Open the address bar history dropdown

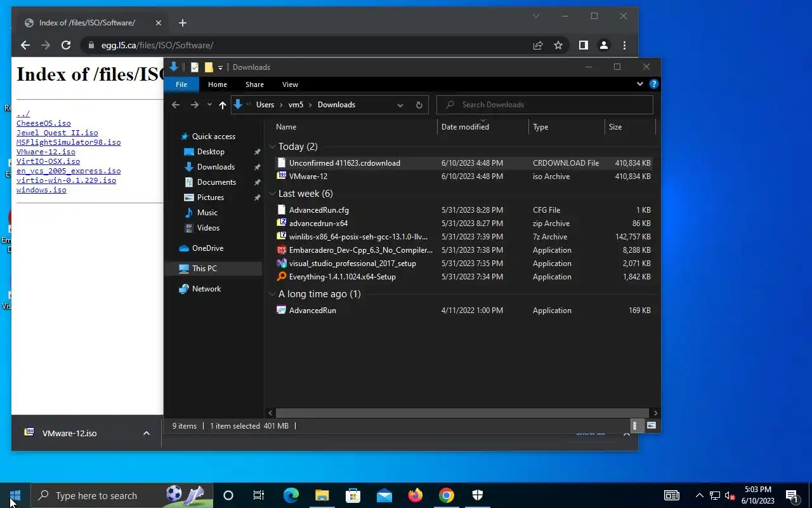click(400, 105)
